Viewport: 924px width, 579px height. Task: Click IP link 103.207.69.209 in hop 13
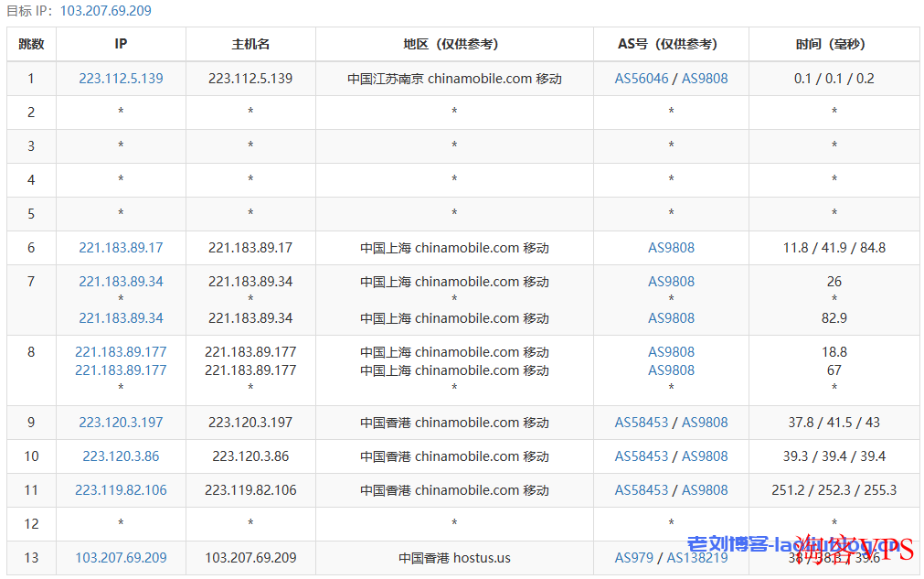pos(121,558)
